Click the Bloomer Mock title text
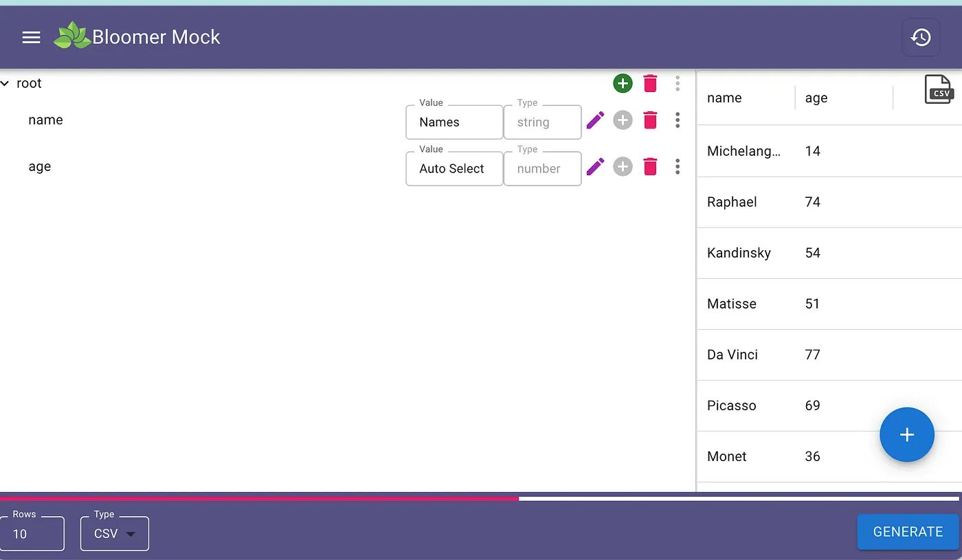962x560 pixels. click(x=156, y=37)
